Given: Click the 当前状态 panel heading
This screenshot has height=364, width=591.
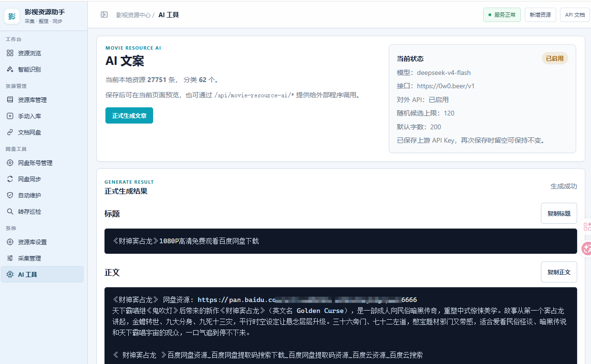Looking at the screenshot, I should pyautogui.click(x=410, y=59).
